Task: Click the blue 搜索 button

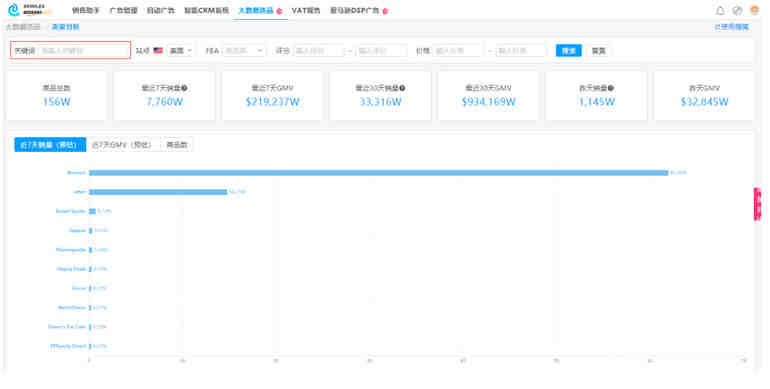Action: pos(569,51)
